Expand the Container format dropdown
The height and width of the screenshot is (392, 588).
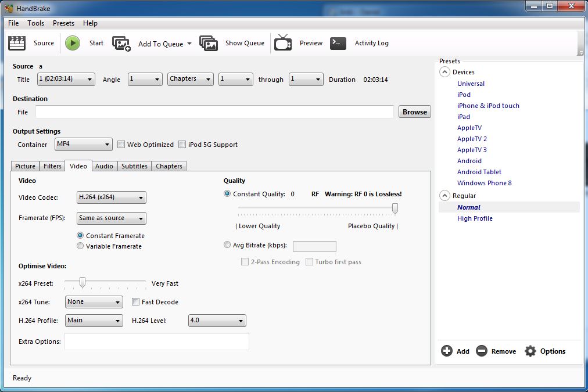tap(83, 144)
